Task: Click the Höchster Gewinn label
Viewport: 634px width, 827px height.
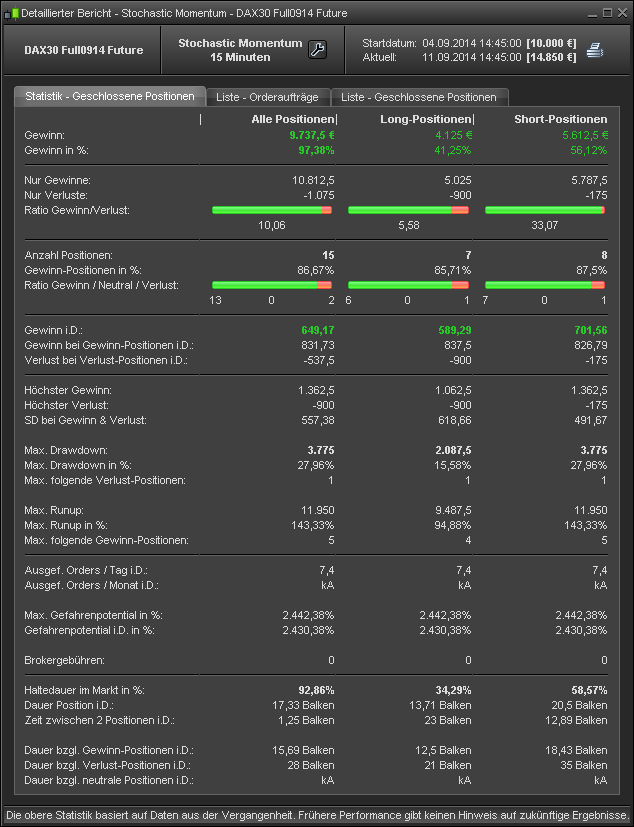Action: click(x=68, y=390)
